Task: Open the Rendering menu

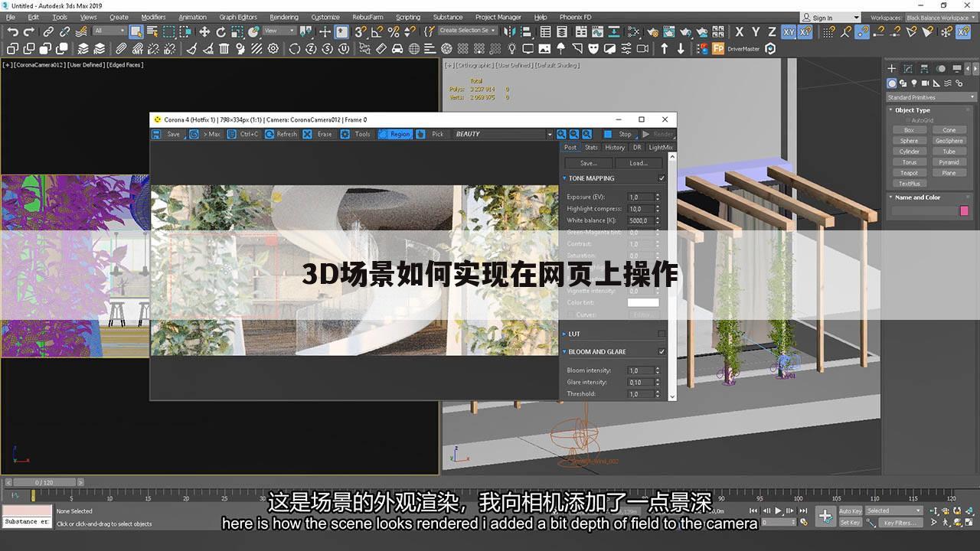Action: click(x=283, y=17)
